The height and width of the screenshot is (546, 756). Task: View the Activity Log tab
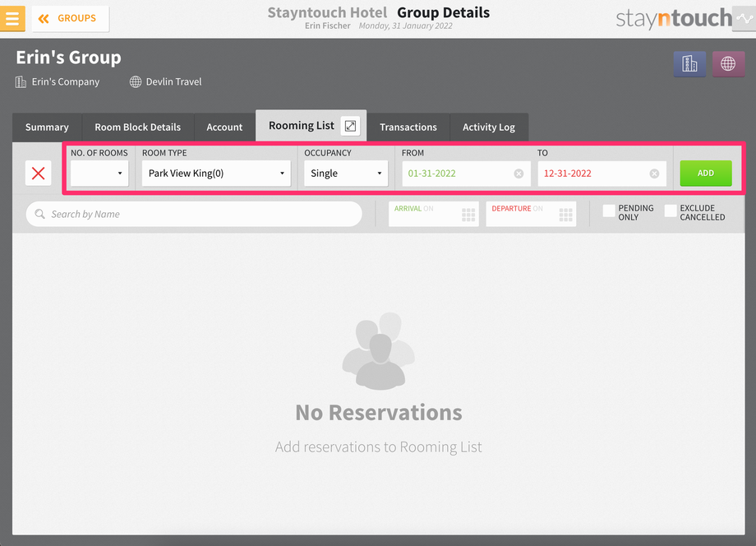coord(489,127)
